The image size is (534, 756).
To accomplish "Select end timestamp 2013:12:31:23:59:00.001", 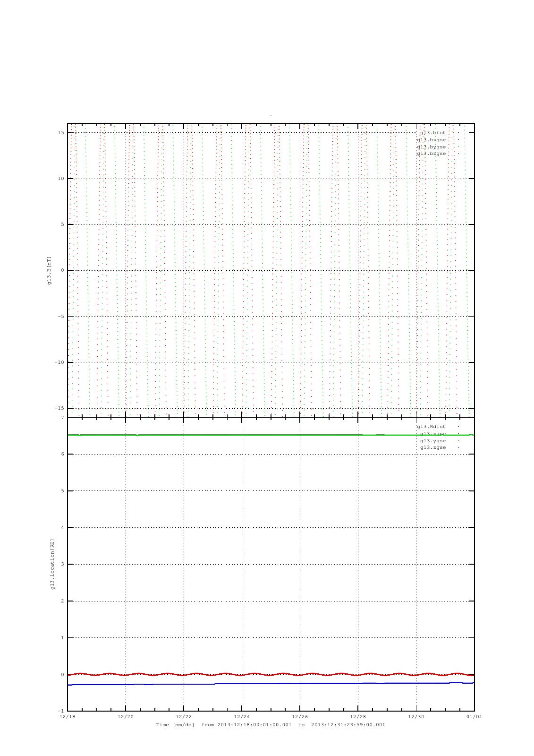I will point(348,725).
